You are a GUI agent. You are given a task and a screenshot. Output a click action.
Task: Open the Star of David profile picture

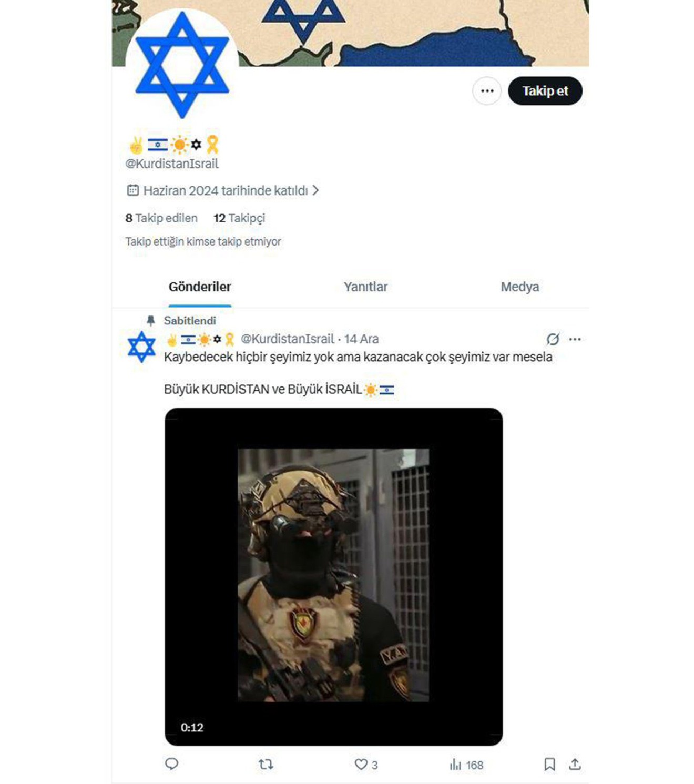pyautogui.click(x=182, y=65)
